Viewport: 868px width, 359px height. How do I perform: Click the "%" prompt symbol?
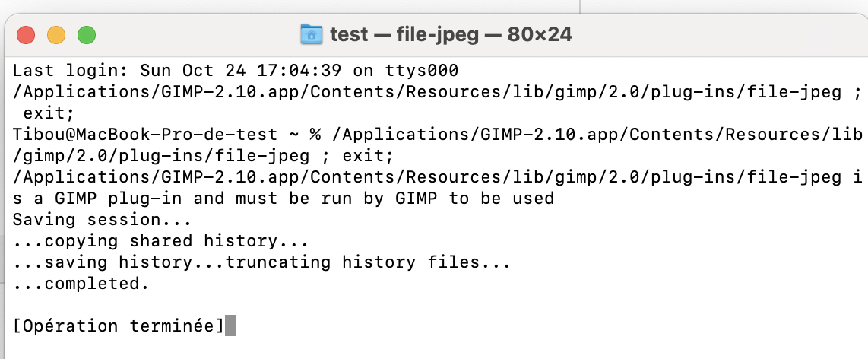tap(315, 135)
